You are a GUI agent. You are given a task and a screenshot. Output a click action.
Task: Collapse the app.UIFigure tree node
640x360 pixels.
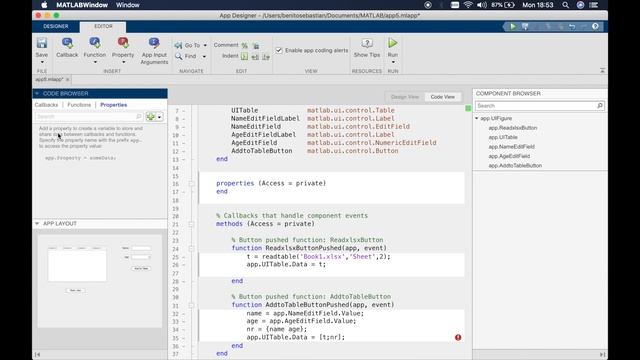point(476,118)
